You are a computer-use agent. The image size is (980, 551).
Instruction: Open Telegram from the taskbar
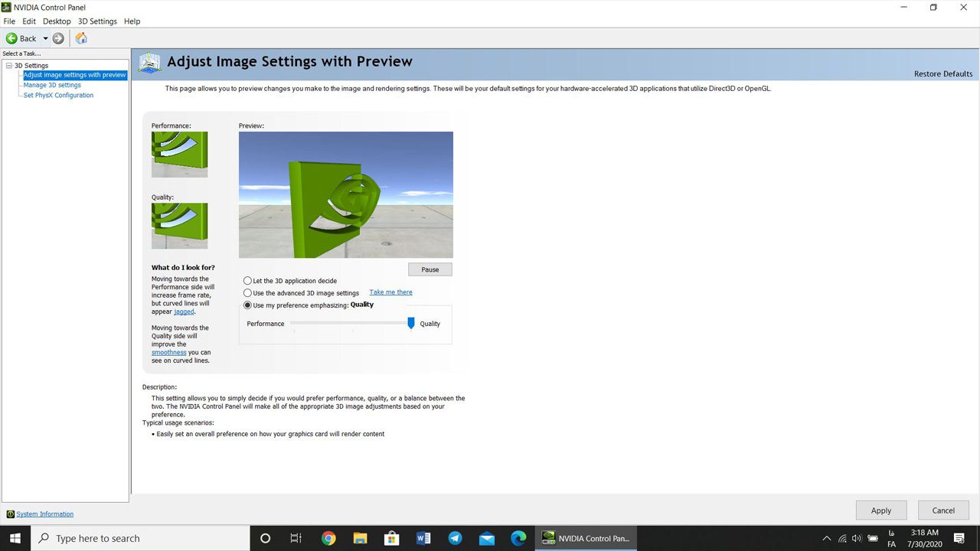click(455, 538)
